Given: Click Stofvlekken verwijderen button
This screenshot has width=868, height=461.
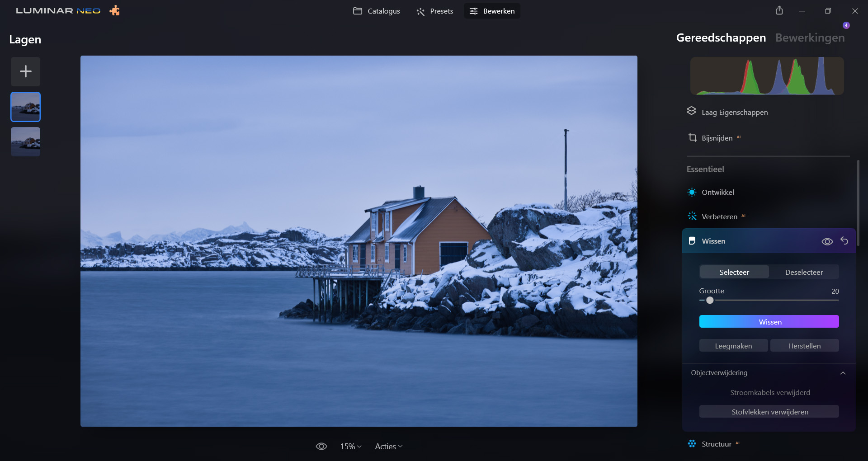Looking at the screenshot, I should point(769,412).
